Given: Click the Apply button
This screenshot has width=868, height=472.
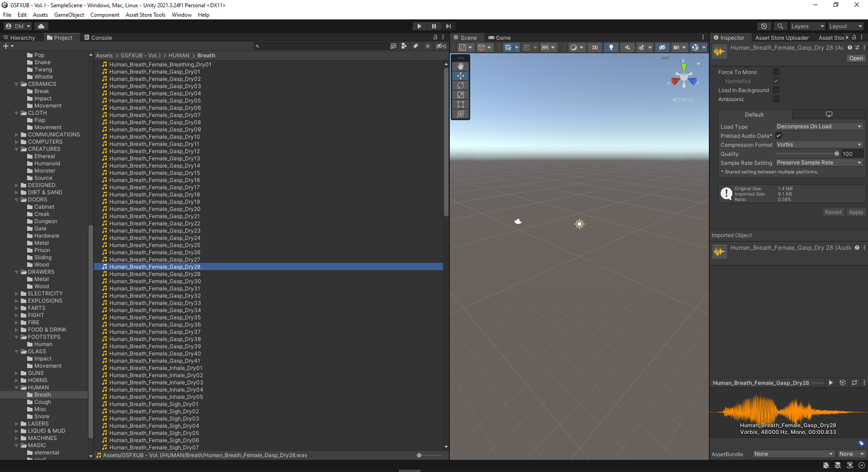Looking at the screenshot, I should [x=856, y=212].
